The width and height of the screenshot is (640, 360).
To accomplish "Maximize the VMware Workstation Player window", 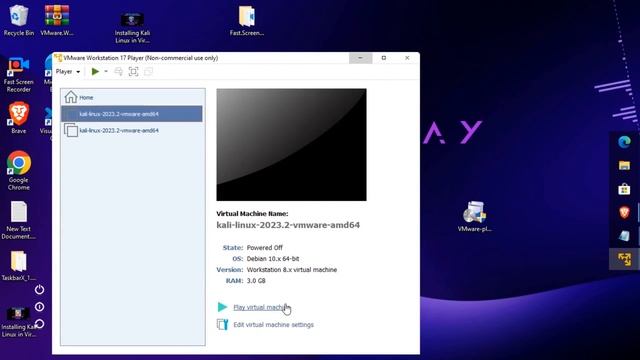I will tap(384, 58).
